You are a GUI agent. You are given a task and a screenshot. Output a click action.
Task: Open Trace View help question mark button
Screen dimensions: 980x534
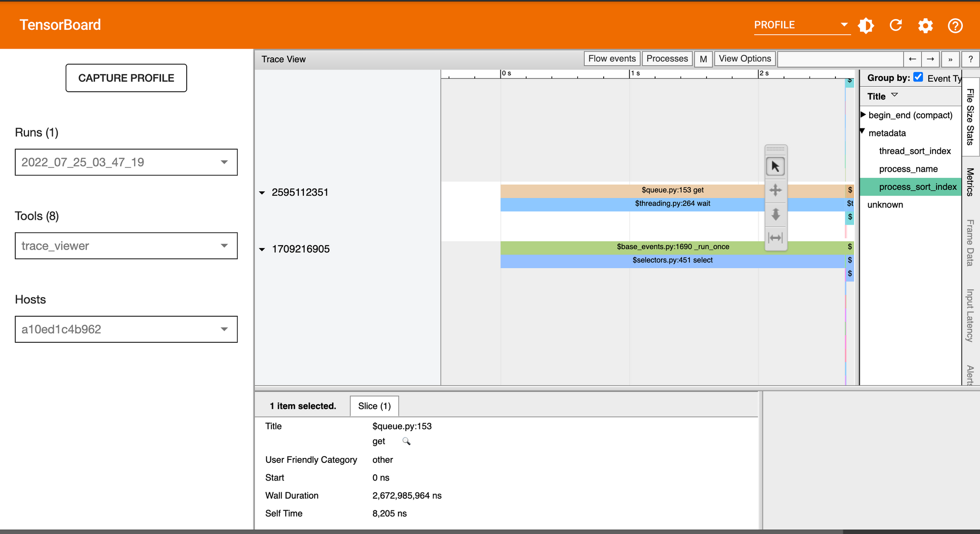[x=970, y=59]
